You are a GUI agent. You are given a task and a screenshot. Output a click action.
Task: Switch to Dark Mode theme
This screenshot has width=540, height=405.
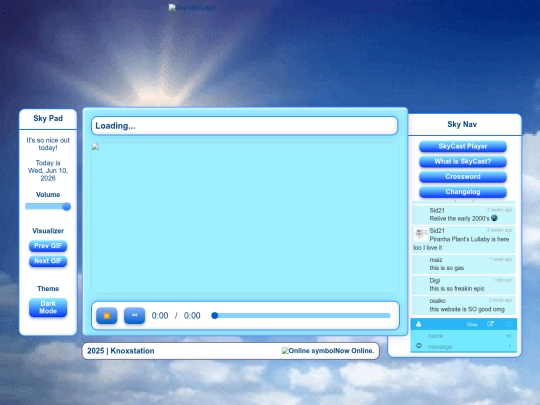click(x=48, y=307)
